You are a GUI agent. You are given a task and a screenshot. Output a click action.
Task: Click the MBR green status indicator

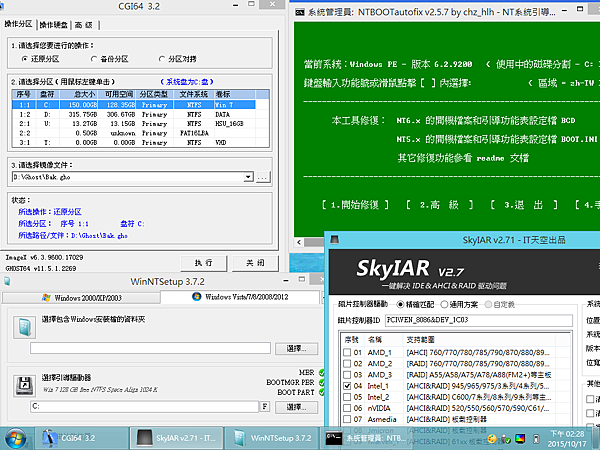click(x=321, y=372)
